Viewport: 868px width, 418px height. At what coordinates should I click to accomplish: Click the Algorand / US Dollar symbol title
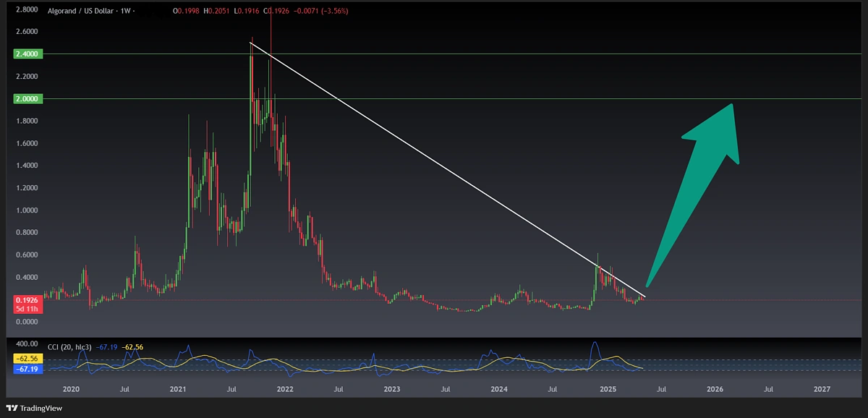(x=81, y=11)
